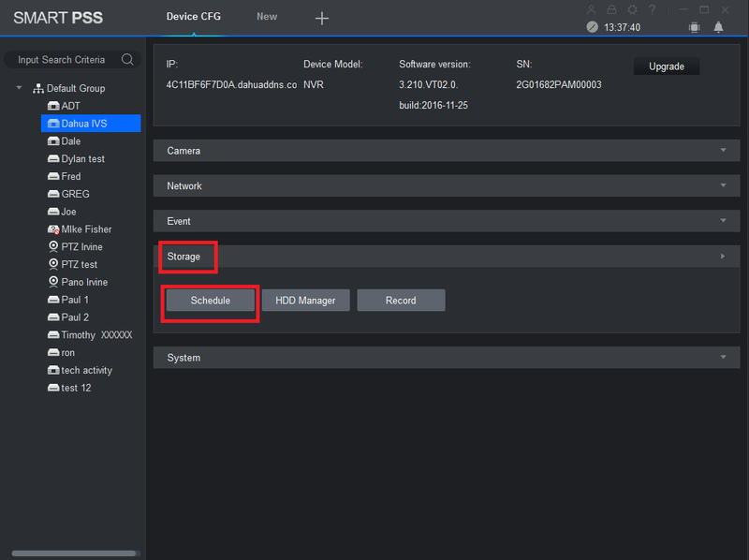Click the lock screen icon

pos(611,9)
